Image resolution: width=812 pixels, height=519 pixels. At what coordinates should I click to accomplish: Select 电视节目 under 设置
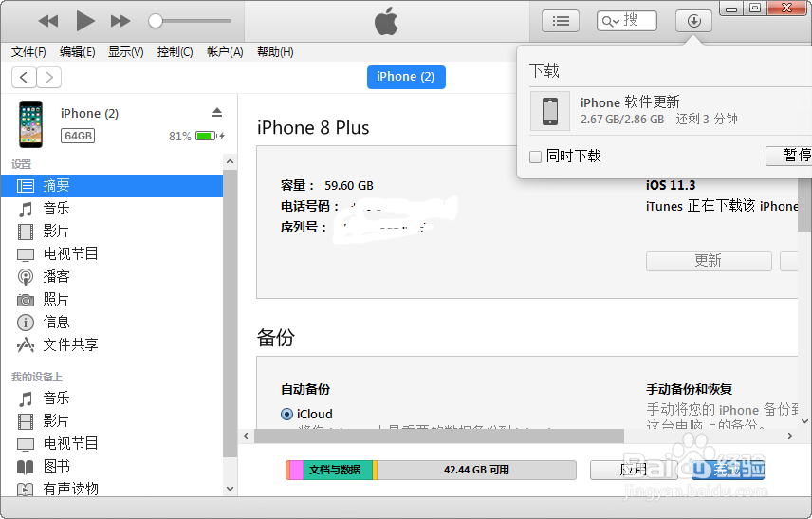click(112, 253)
